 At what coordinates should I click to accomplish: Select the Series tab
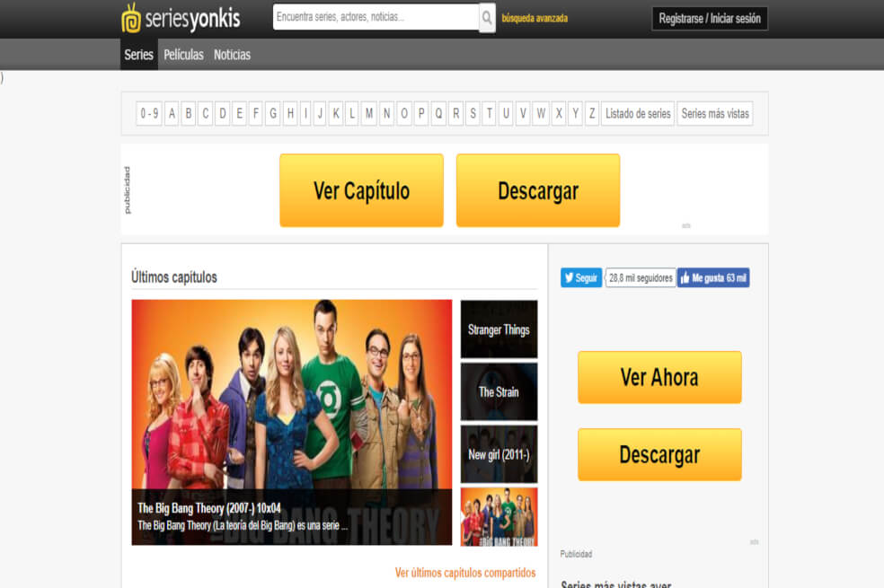tap(138, 55)
